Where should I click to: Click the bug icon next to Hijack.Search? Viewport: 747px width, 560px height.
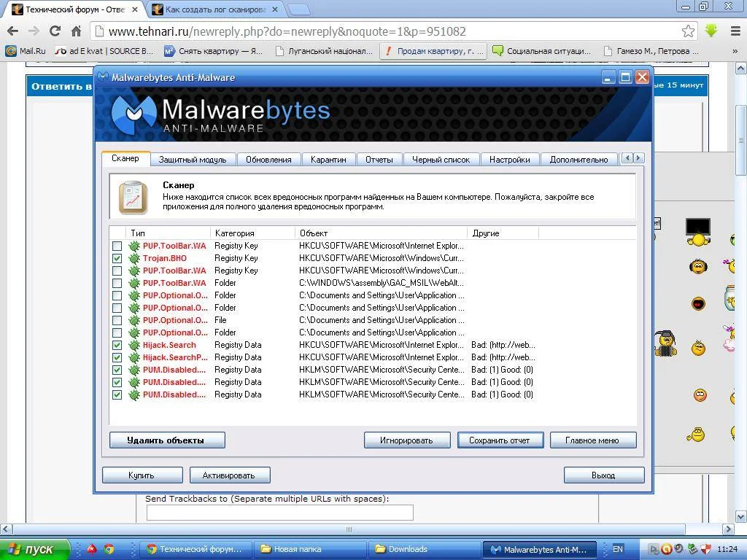(134, 345)
